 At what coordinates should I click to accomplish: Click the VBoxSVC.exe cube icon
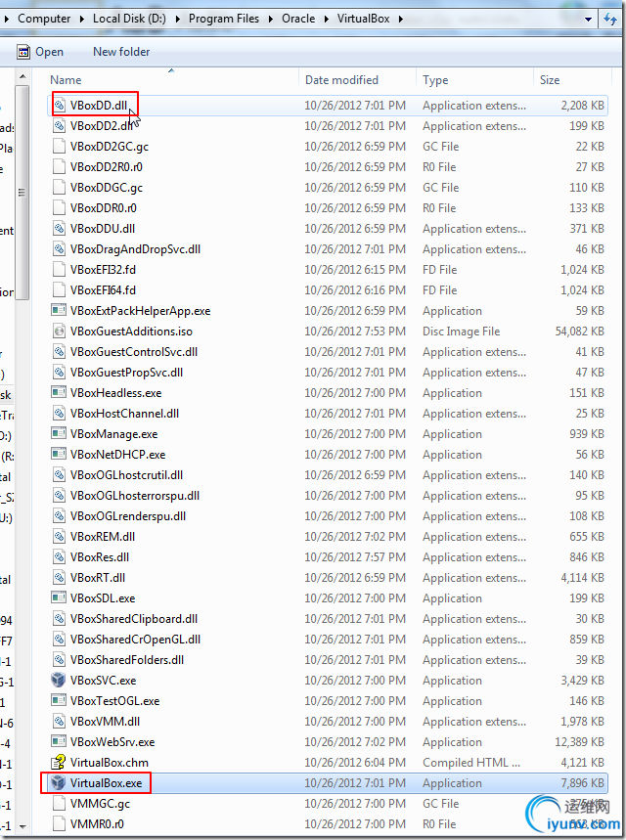tap(59, 681)
